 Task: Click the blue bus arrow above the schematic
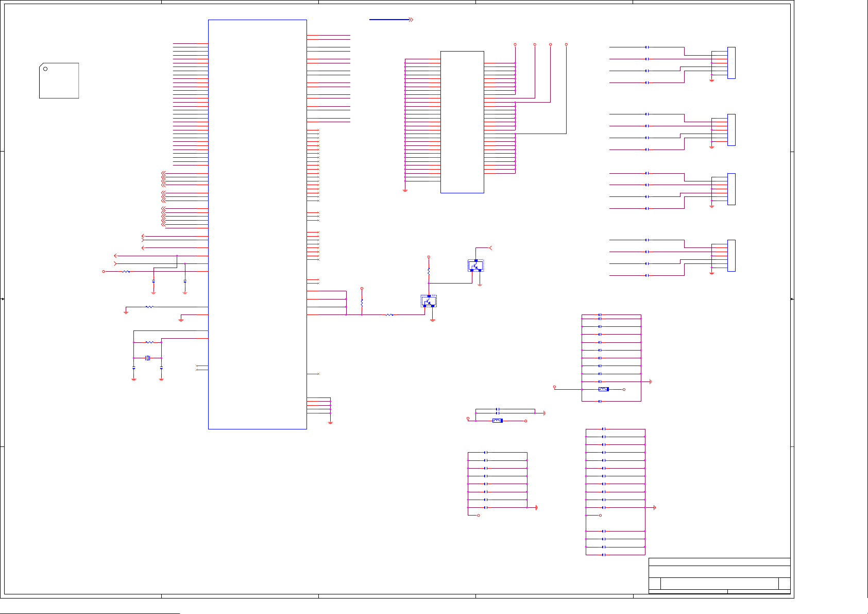point(391,20)
